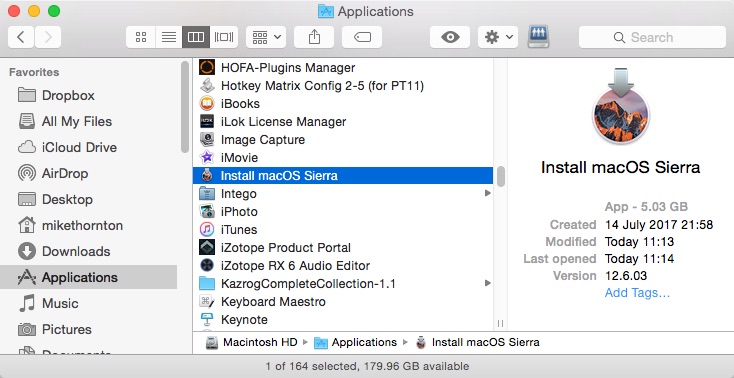Select the iBooks app icon
This screenshot has height=378, width=734.
[206, 104]
